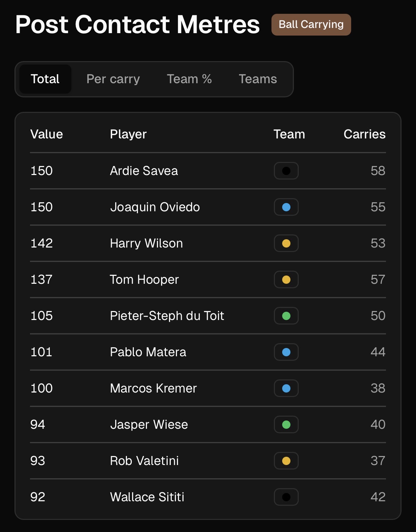
Task: Switch to the Total tab
Action: click(45, 79)
